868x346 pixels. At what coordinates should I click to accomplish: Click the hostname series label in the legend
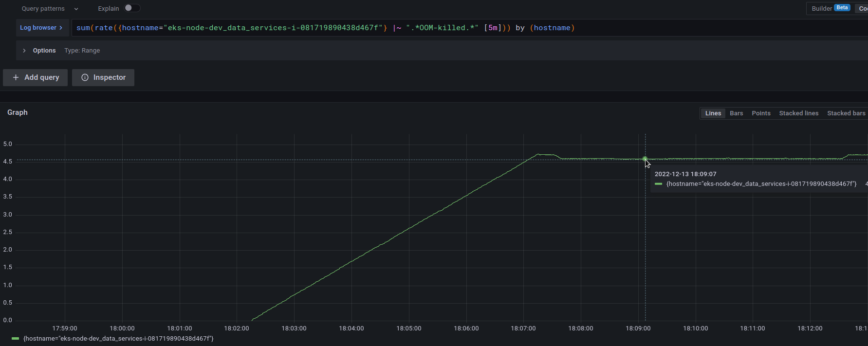coord(118,339)
